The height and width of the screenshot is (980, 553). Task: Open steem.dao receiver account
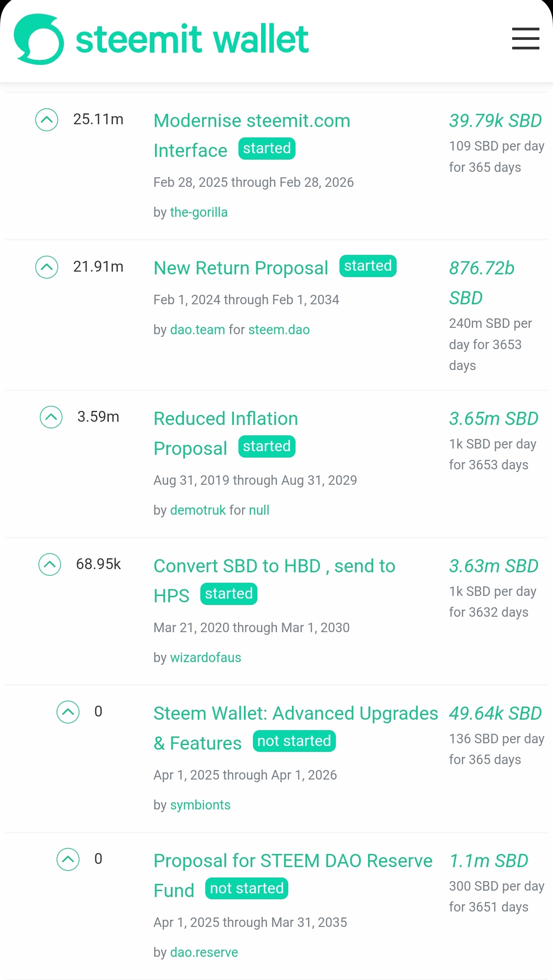(279, 330)
